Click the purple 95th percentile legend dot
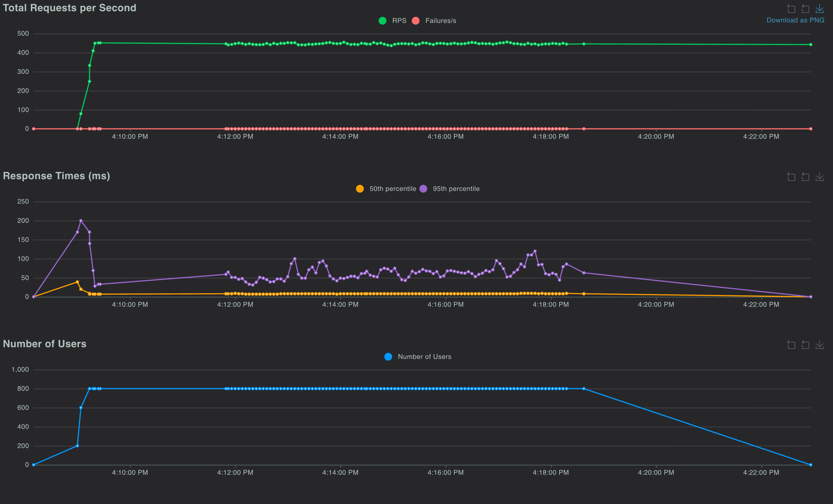This screenshot has height=504, width=833. (423, 189)
